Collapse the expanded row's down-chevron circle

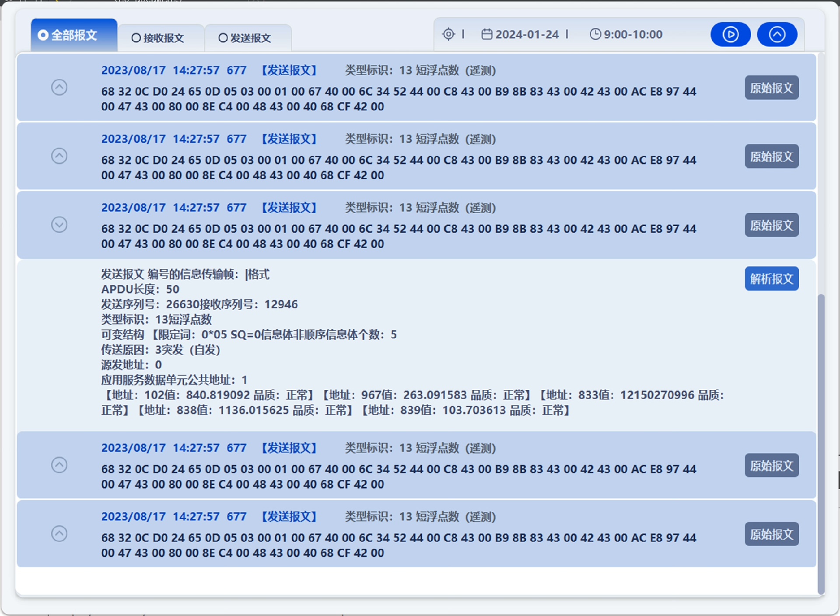[x=59, y=224]
